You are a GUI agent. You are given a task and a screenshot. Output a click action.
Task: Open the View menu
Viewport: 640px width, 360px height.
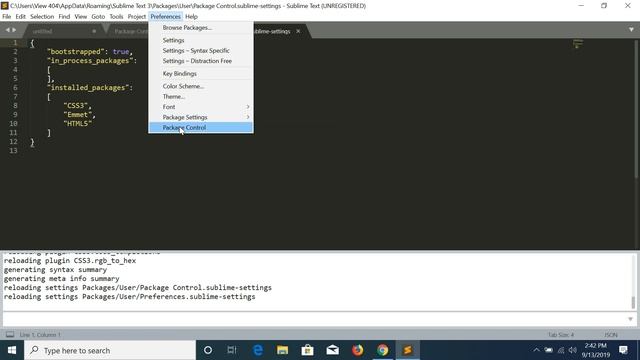(80, 17)
